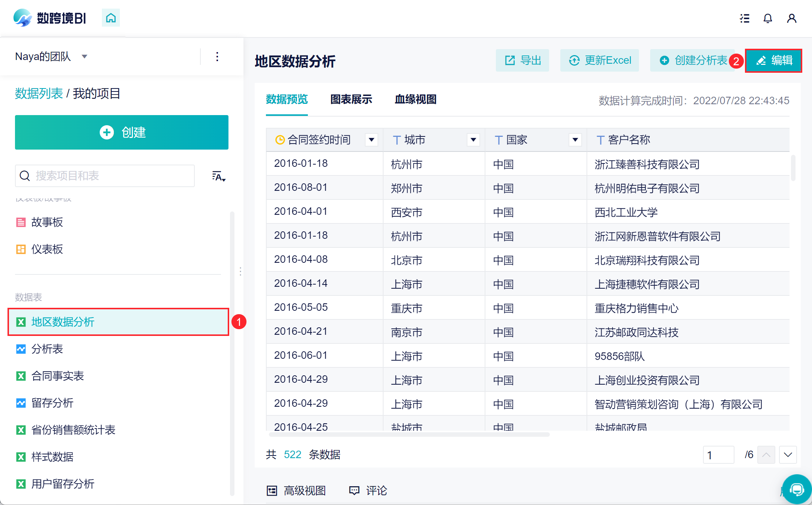
Task: Open the 国家 column filter dropdown
Action: pos(575,140)
